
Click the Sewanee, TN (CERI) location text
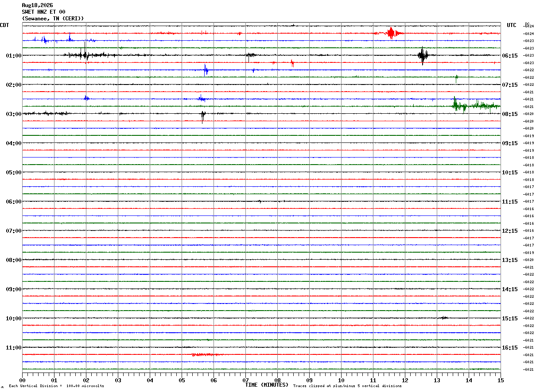click(x=53, y=19)
